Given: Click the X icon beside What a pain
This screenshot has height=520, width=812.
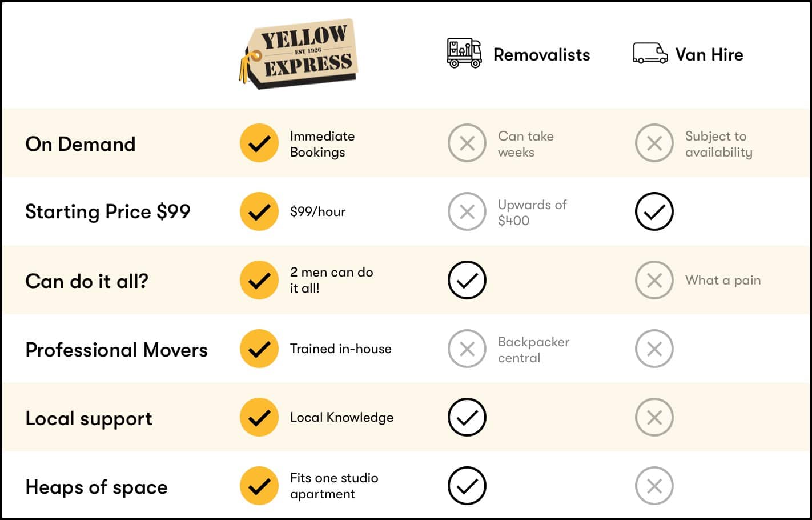Looking at the screenshot, I should (x=654, y=280).
